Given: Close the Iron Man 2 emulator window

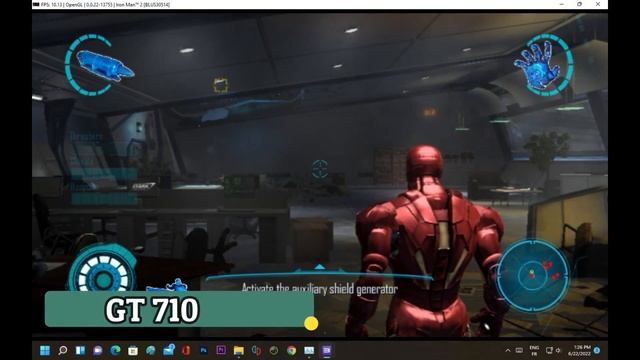Looking at the screenshot, I should pyautogui.click(x=598, y=4).
